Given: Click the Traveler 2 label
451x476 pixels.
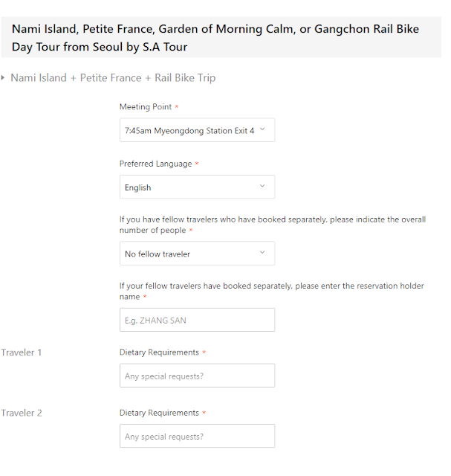Looking at the screenshot, I should pos(22,413).
